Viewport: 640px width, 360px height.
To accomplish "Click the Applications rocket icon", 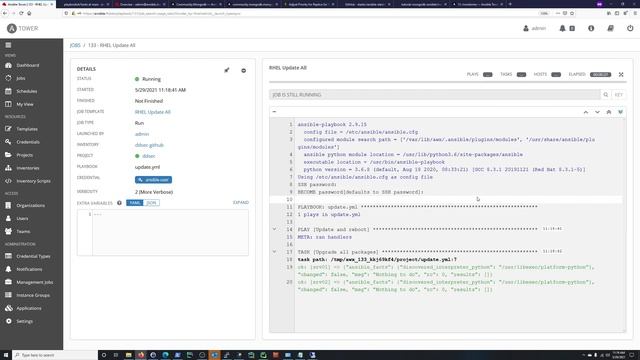I will (x=8, y=308).
